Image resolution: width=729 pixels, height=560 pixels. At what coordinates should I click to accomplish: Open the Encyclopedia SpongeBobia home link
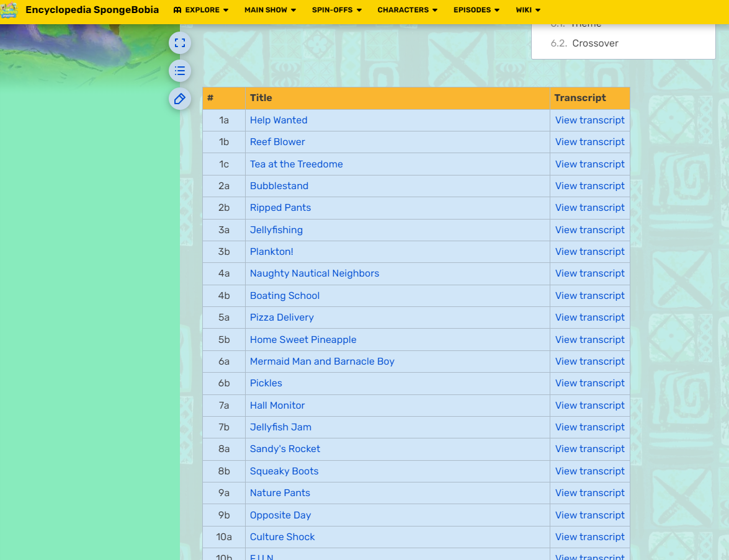[x=92, y=10]
